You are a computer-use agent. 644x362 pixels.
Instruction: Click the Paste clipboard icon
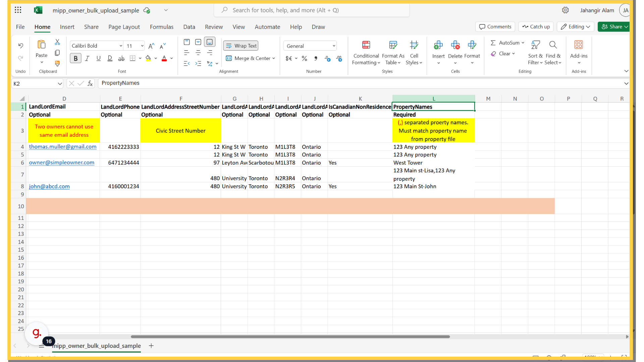[42, 45]
